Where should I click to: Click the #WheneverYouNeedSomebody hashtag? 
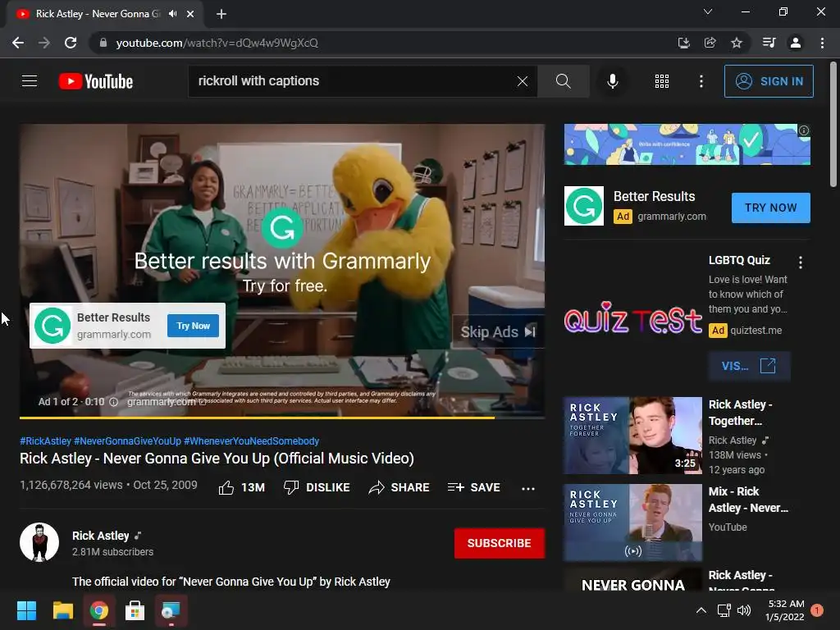(x=251, y=441)
